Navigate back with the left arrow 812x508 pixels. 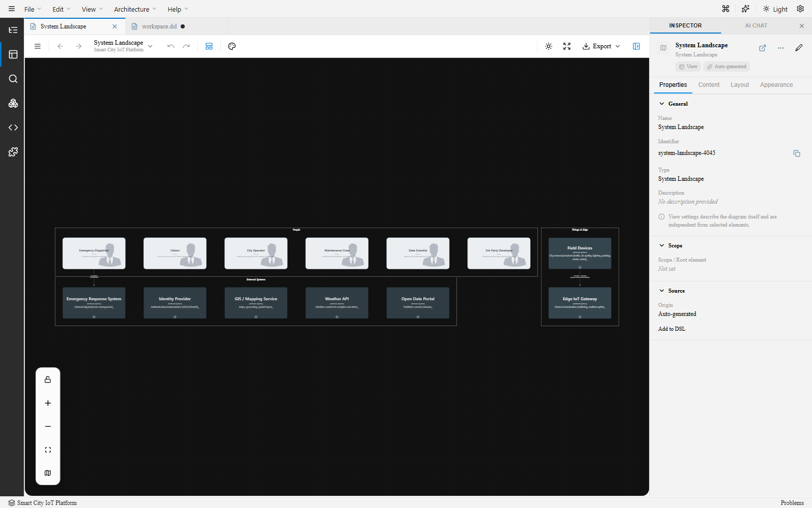60,46
